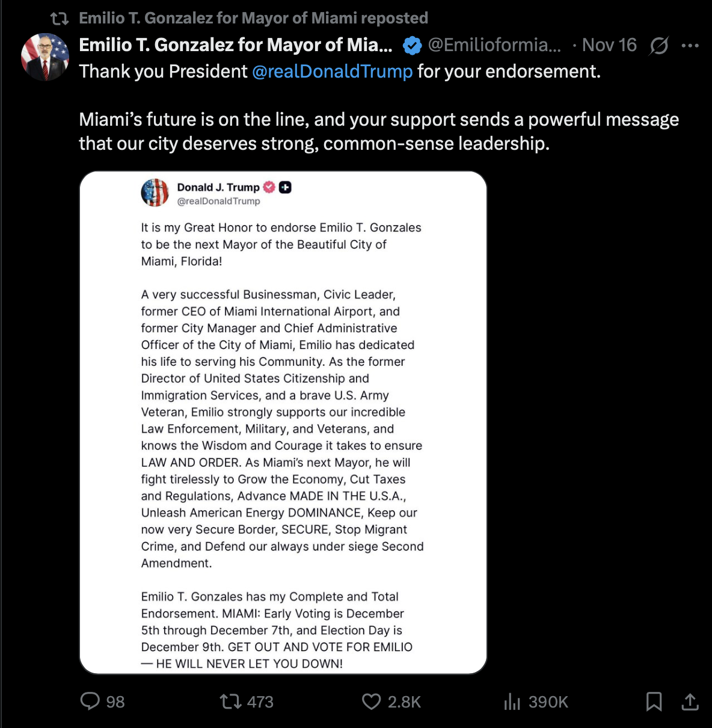This screenshot has height=728, width=712.
Task: Click the blue verified checkmark badge
Action: (x=412, y=45)
